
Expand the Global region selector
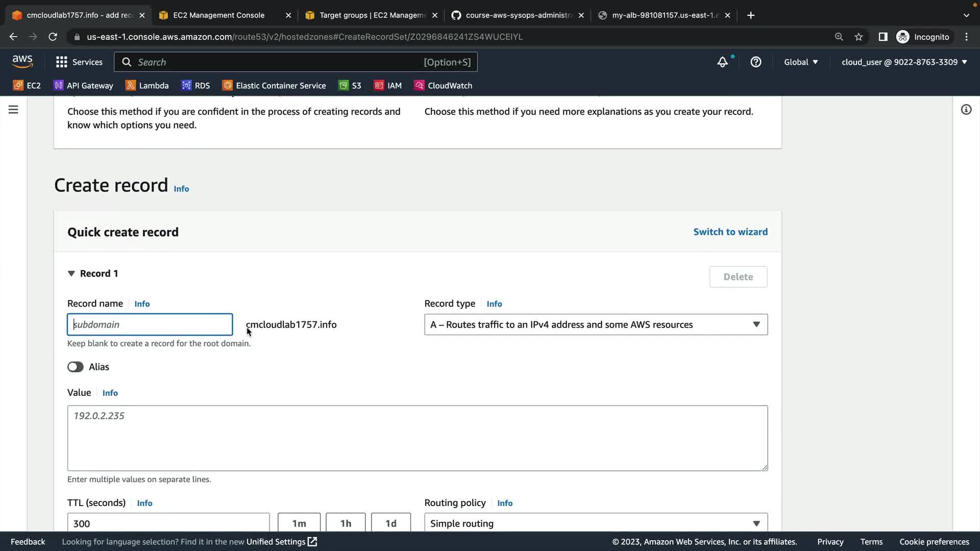point(800,62)
